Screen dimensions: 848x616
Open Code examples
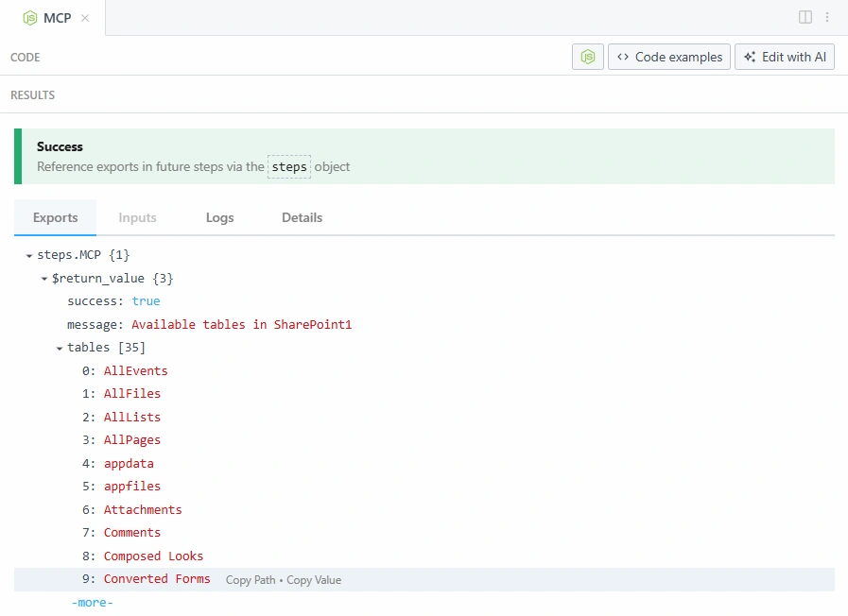click(x=669, y=57)
